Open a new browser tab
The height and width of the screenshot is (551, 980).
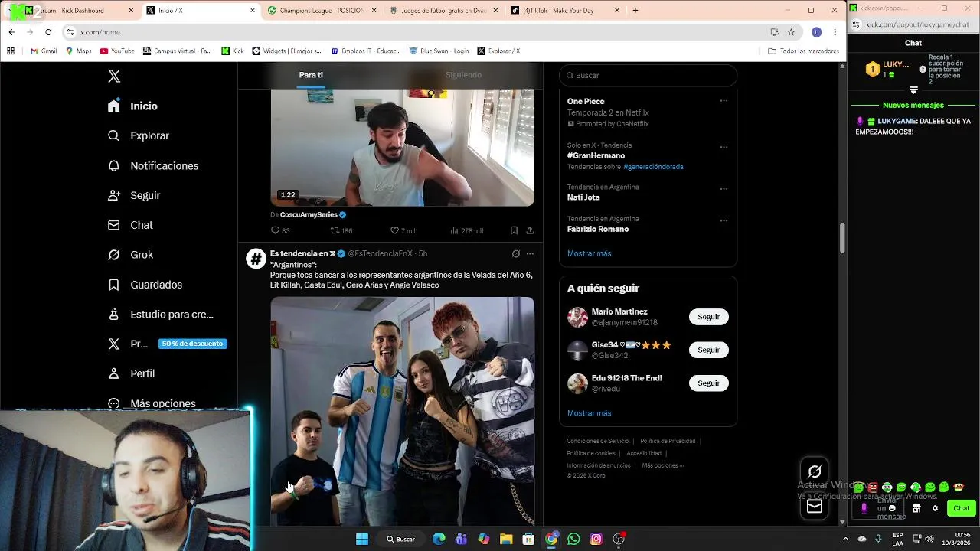tap(635, 11)
